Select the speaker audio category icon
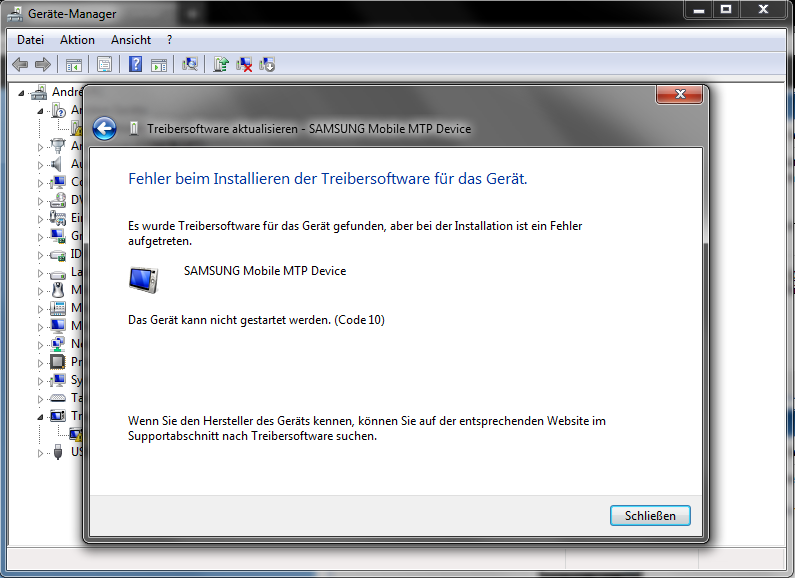The height and width of the screenshot is (578, 795). 57,164
